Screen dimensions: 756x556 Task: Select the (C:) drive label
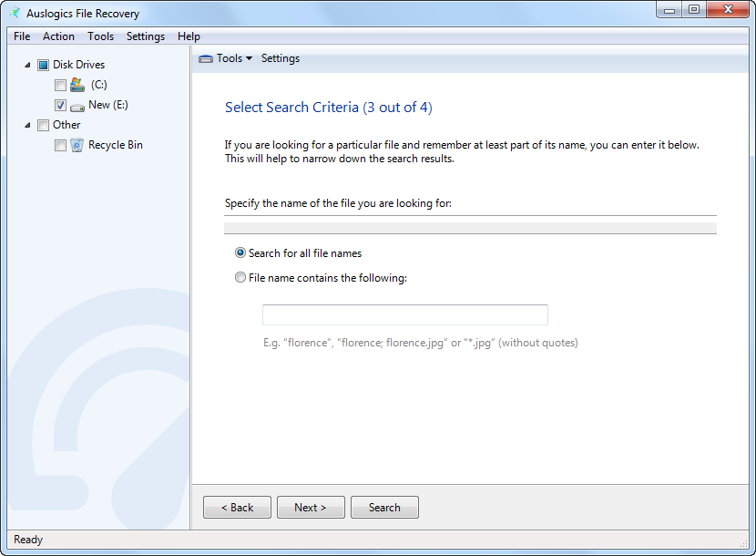coord(99,85)
